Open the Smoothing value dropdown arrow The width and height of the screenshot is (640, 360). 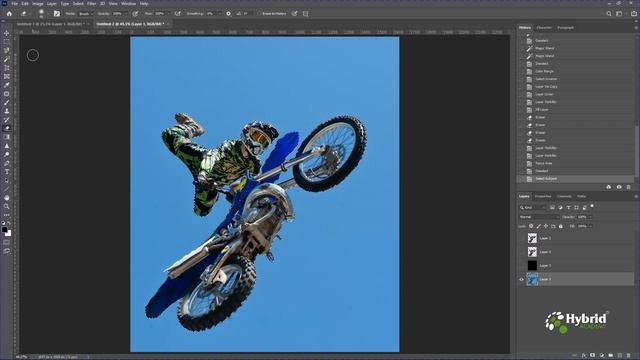pos(219,13)
